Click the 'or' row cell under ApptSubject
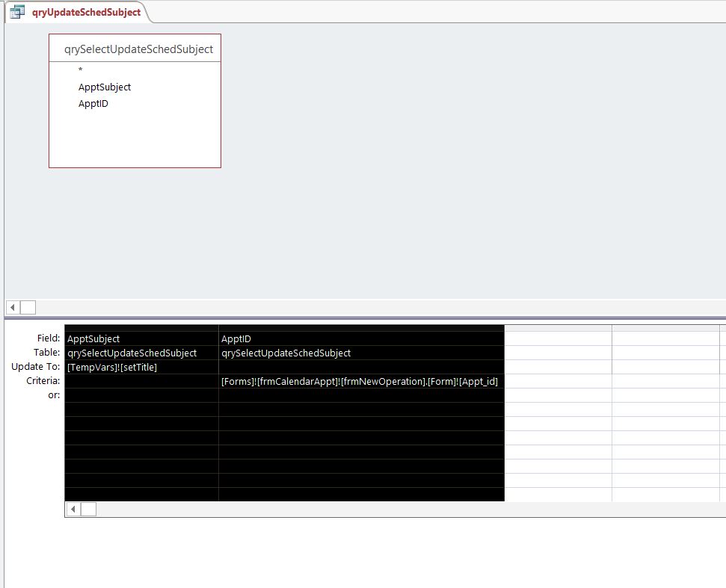Screen dimensions: 726x588 coord(141,395)
